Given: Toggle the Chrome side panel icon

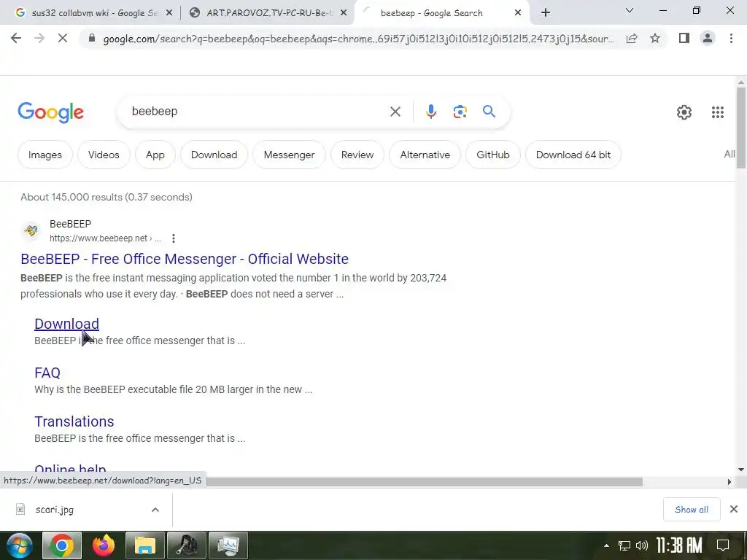Looking at the screenshot, I should [x=684, y=38].
